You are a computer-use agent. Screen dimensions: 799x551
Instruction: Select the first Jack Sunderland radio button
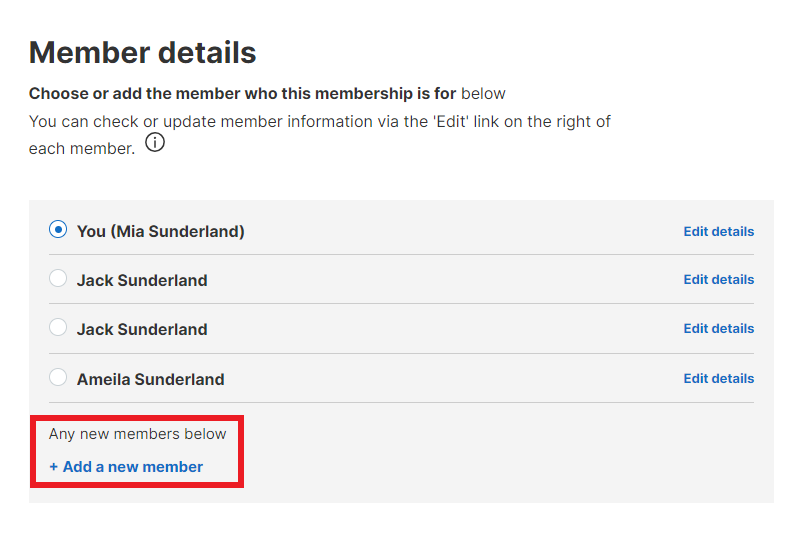[x=58, y=279]
